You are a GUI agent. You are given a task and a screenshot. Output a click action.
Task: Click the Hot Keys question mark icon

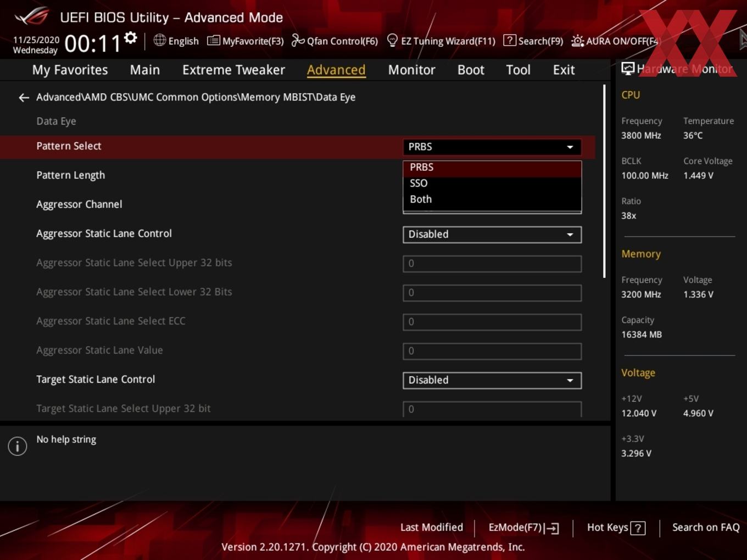(638, 528)
